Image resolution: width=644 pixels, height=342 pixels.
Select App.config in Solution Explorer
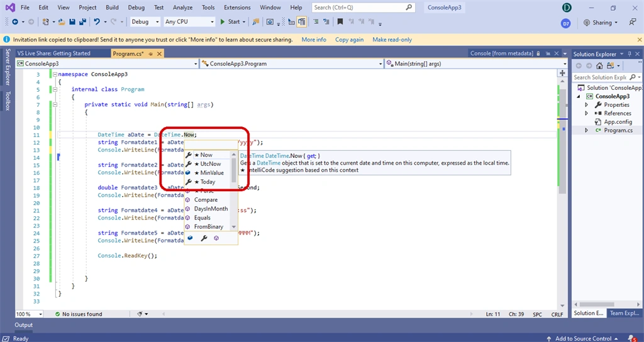click(x=618, y=122)
